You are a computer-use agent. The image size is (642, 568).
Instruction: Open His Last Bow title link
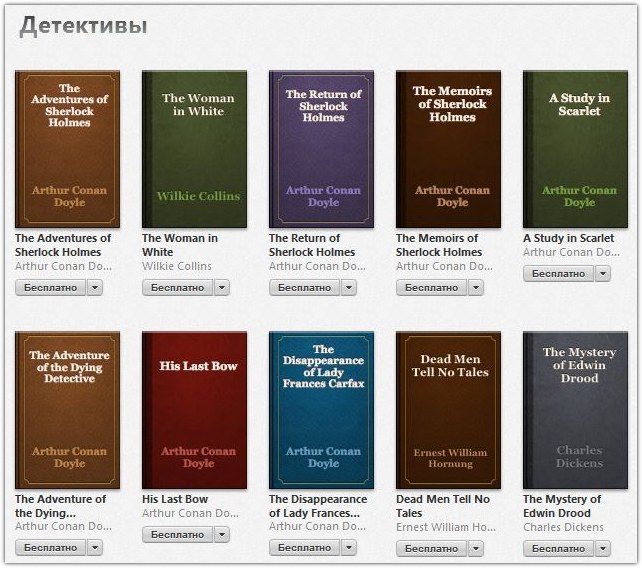click(x=175, y=499)
